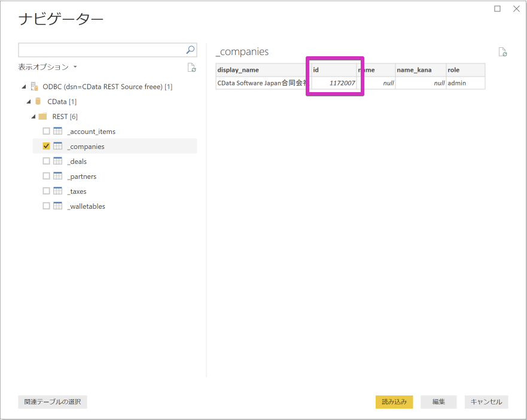The width and height of the screenshot is (527, 420).
Task: Collapse the REST tree node
Action: point(33,116)
